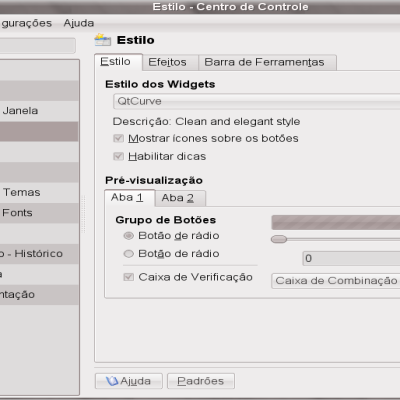Image resolution: width=400 pixels, height=400 pixels.
Task: Select the first Botão de rádio
Action: tap(129, 236)
